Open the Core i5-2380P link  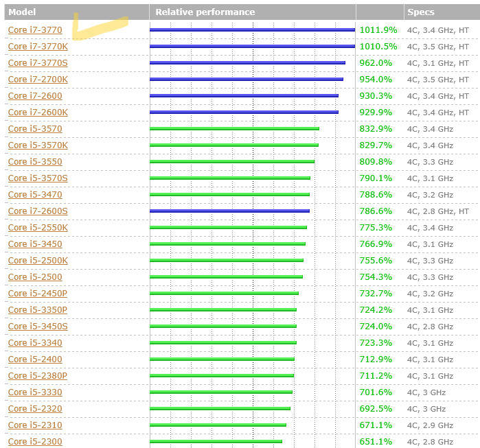(x=38, y=376)
